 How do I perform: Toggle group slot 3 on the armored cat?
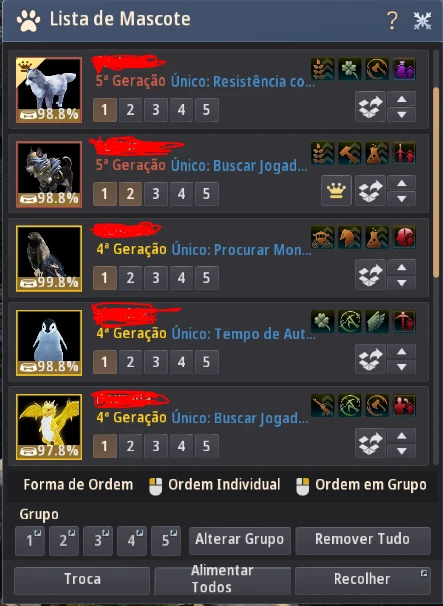click(156, 194)
